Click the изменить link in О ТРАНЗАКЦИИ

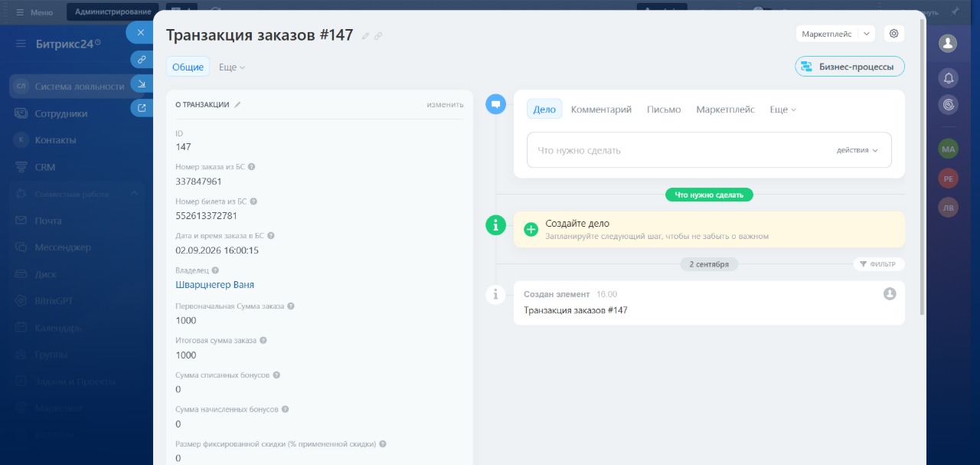pos(446,104)
